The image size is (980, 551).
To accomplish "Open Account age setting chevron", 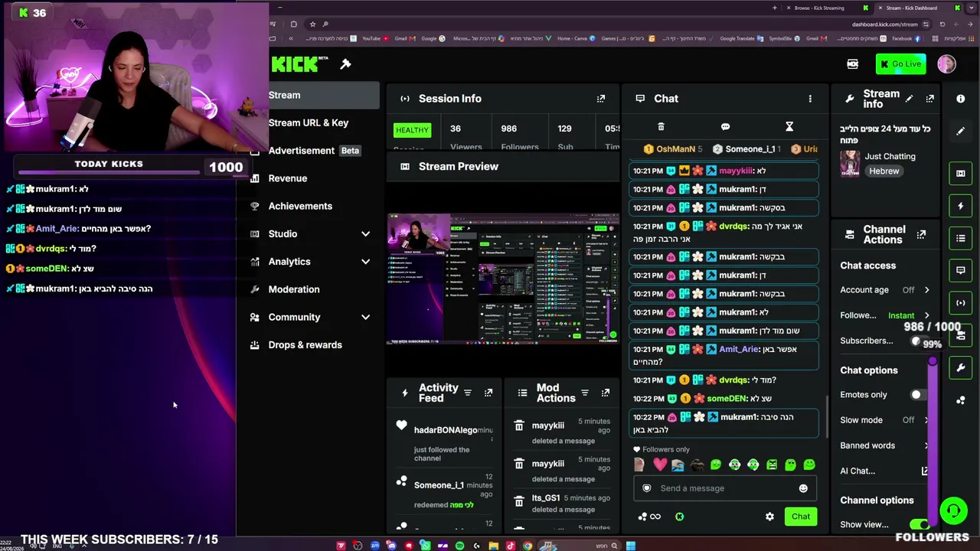I will click(x=926, y=290).
